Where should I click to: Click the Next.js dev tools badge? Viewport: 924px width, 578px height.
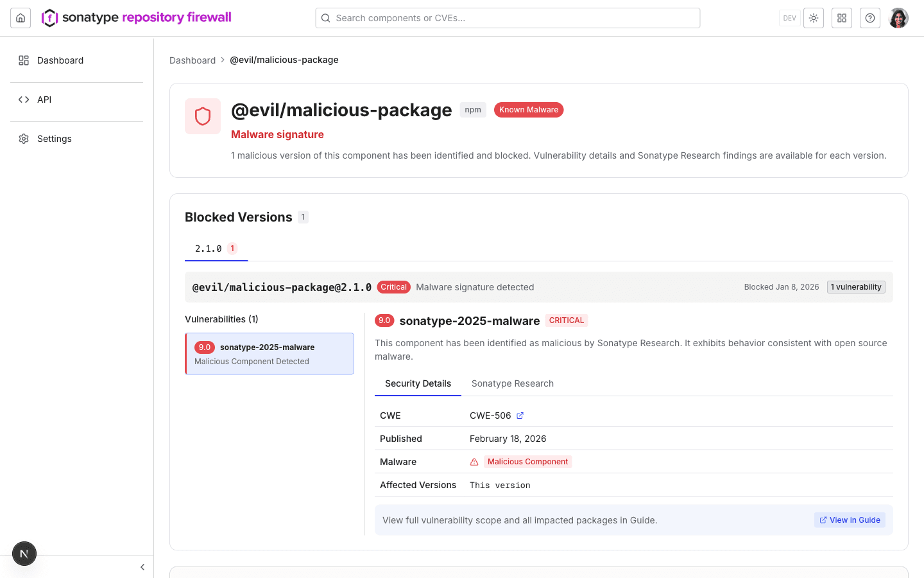point(24,554)
